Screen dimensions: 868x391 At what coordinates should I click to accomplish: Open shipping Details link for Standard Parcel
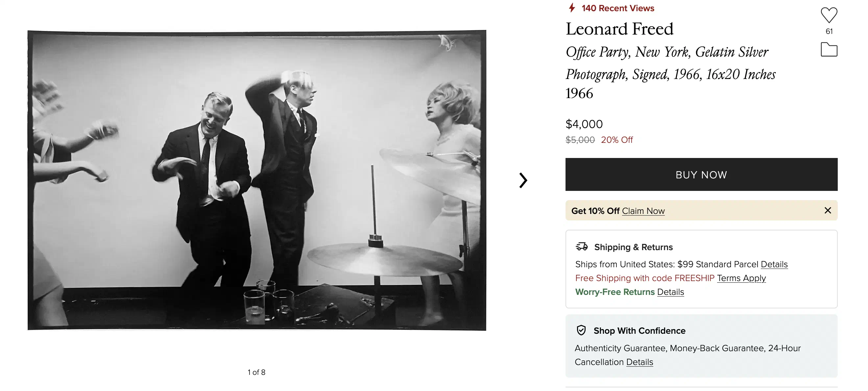point(774,264)
